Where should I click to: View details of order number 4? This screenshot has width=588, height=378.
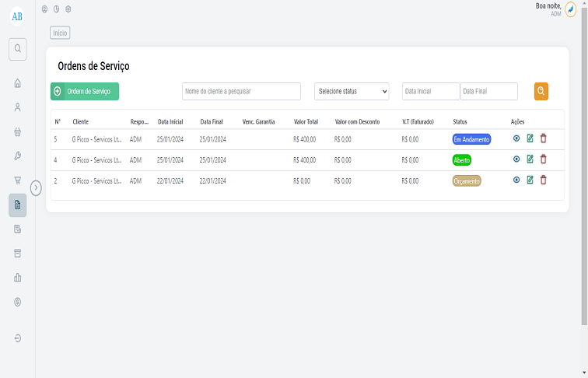pos(516,159)
